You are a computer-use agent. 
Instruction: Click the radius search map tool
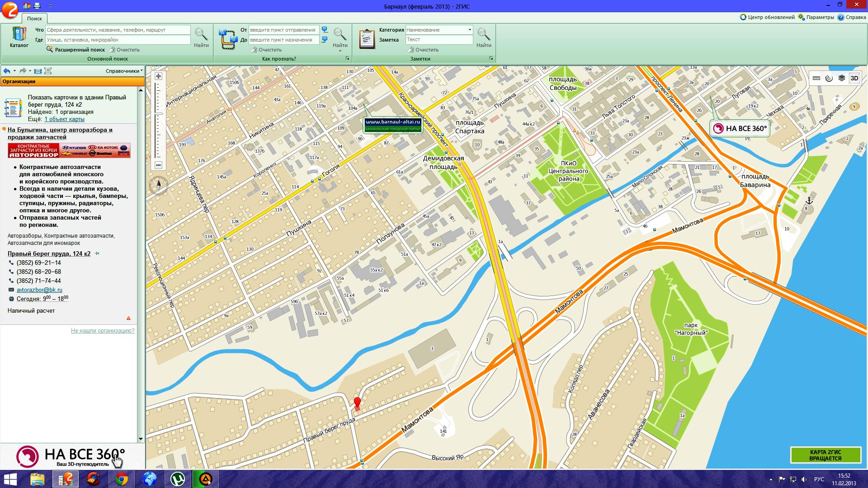point(829,78)
